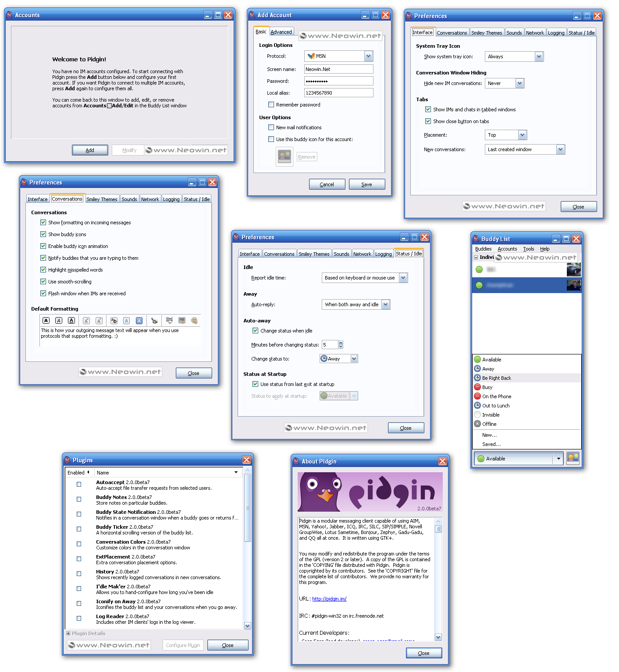619x672 pixels.
Task: Click the Local alias input field
Action: (339, 93)
